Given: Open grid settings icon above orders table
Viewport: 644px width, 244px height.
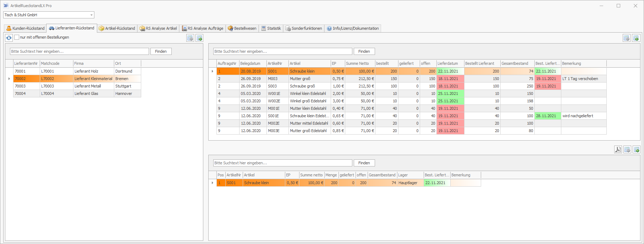Looking at the screenshot, I should 627,38.
